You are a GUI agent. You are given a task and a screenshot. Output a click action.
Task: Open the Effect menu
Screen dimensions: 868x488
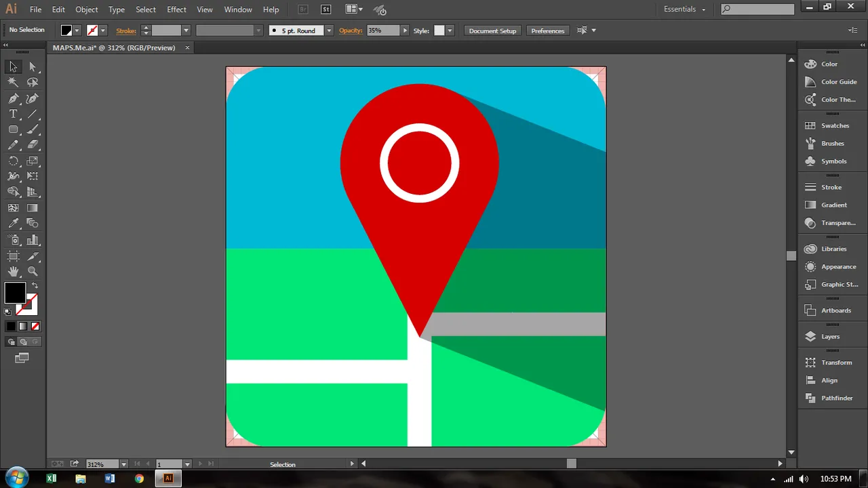[x=176, y=9]
